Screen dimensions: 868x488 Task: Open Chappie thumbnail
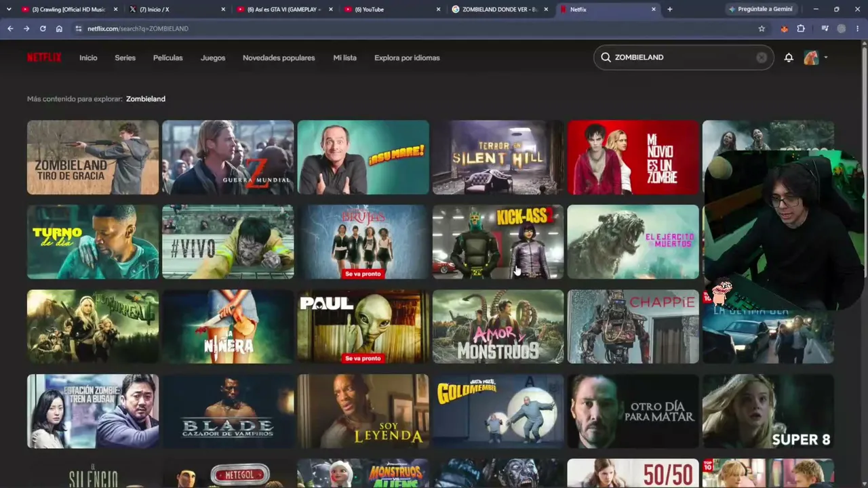[633, 327]
